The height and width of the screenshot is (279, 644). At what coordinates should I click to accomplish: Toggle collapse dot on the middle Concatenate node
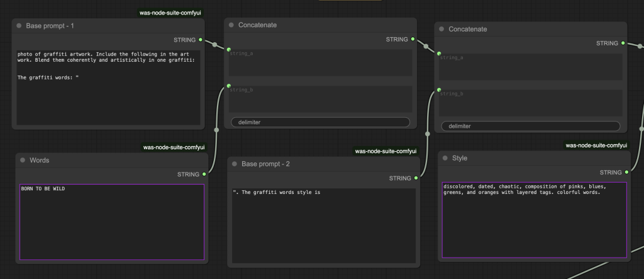pos(231,25)
